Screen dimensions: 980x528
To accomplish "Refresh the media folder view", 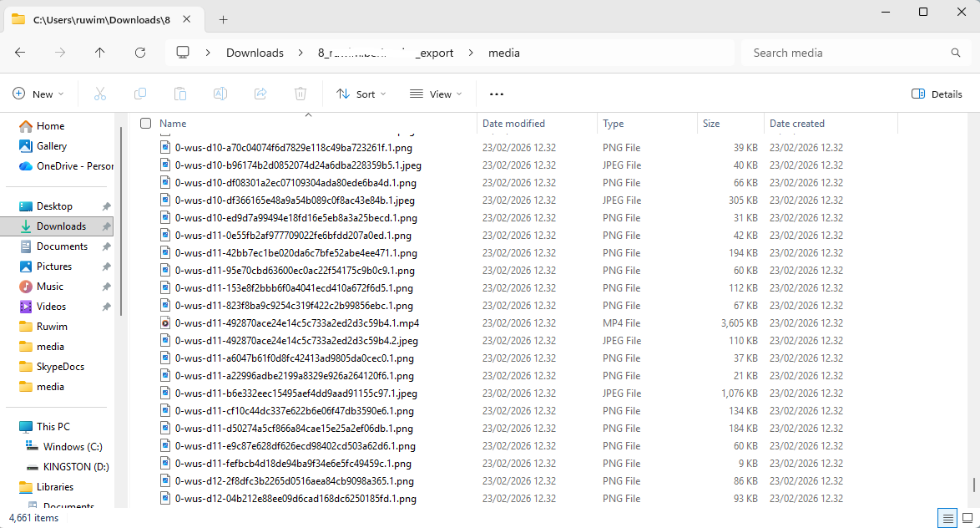I will point(140,53).
